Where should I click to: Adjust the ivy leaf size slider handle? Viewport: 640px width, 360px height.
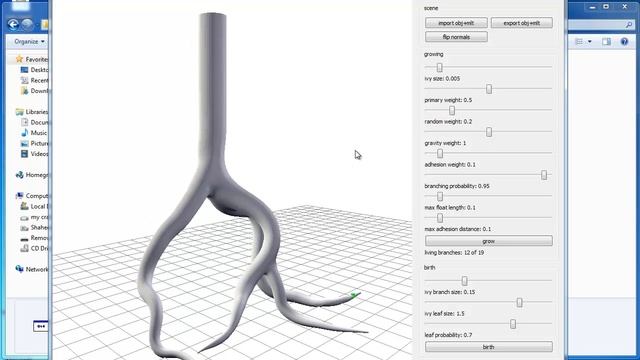tap(520, 302)
